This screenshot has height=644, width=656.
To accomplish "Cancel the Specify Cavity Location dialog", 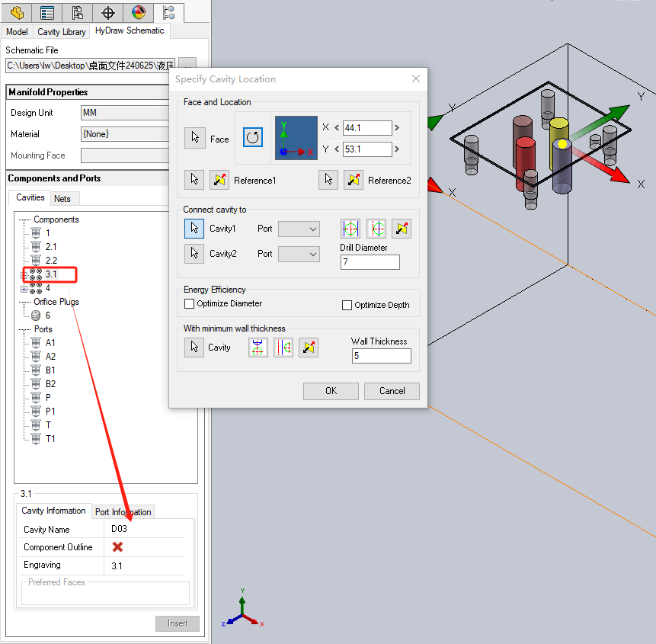I will 392,391.
